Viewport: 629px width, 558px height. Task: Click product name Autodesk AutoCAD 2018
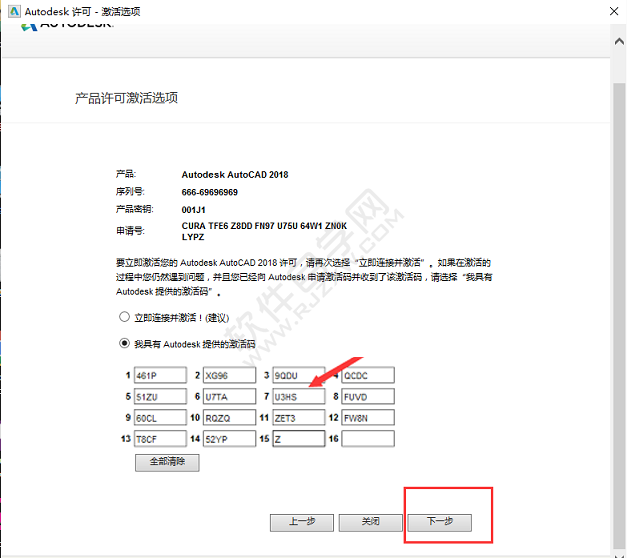(235, 175)
